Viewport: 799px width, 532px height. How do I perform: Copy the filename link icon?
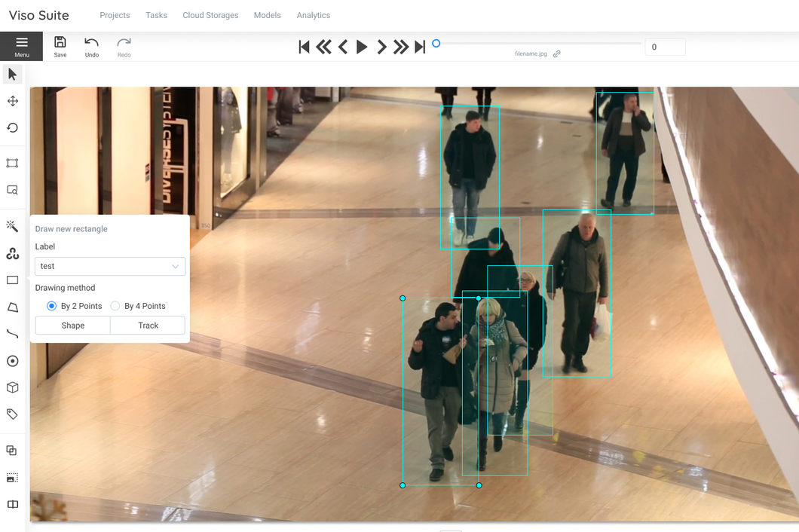557,54
